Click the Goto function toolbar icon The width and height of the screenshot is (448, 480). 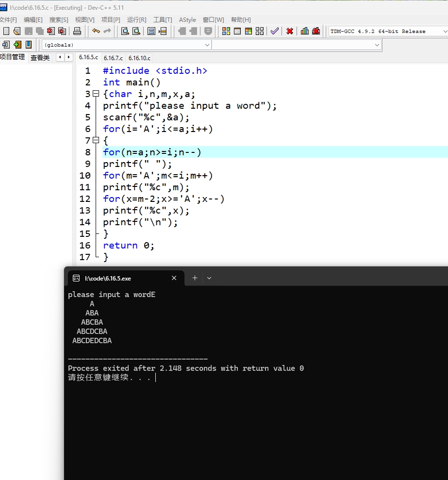(151, 31)
